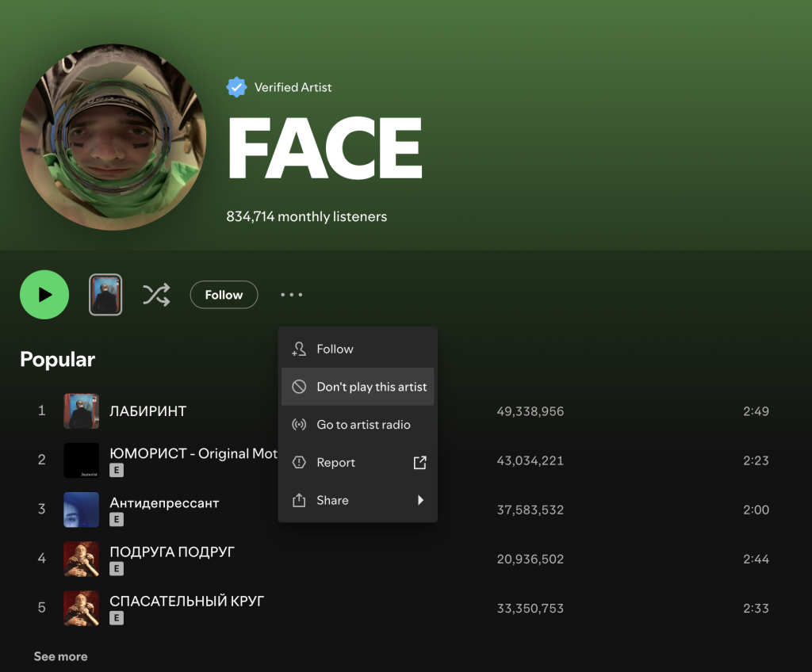The height and width of the screenshot is (672, 812).
Task: Click the FACE artist profile picture
Action: [x=113, y=137]
